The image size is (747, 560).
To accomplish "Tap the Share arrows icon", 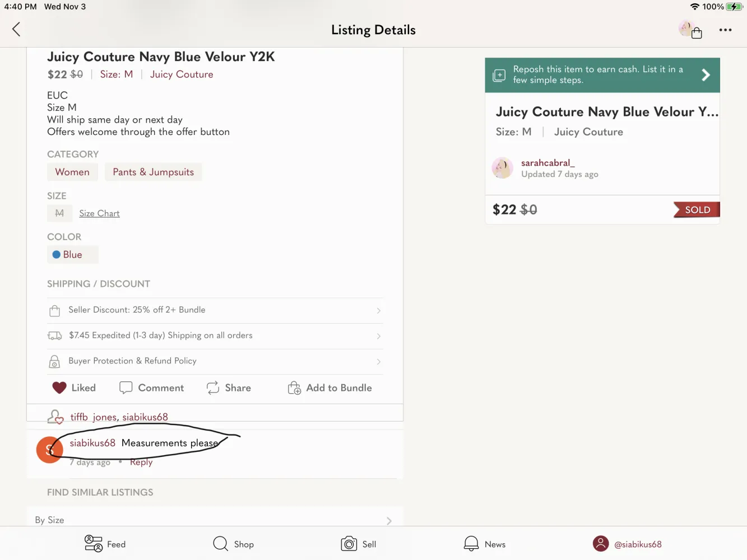I will point(213,388).
